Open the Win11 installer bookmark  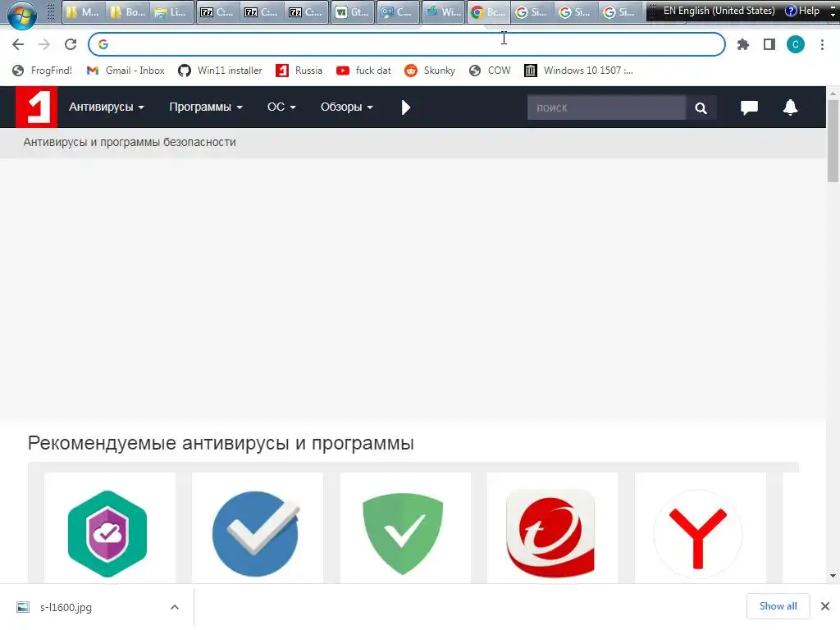(220, 71)
